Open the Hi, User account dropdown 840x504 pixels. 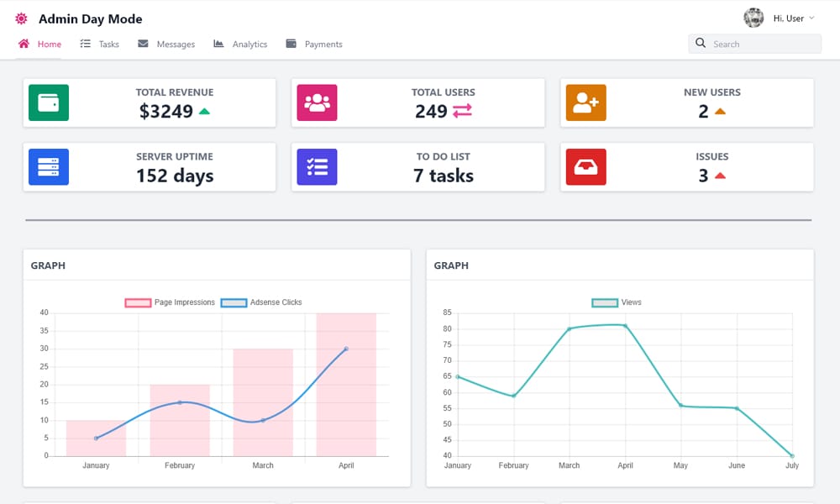(790, 18)
